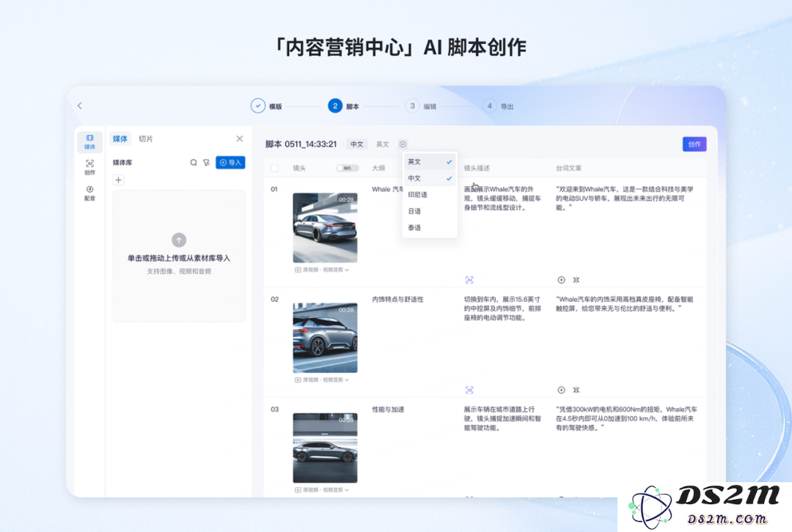Expand 原视频·视频混剪 dropdown under shot 02
The width and height of the screenshot is (792, 532).
pos(322,380)
